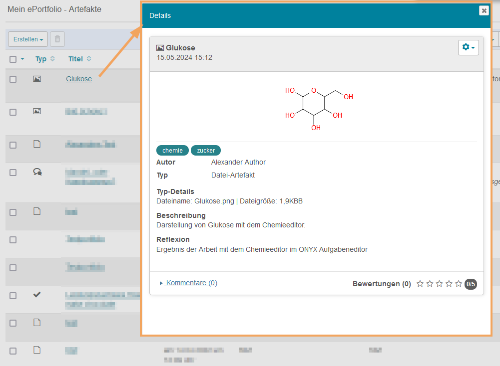Click the Datei-Artefakt type value

(233, 175)
